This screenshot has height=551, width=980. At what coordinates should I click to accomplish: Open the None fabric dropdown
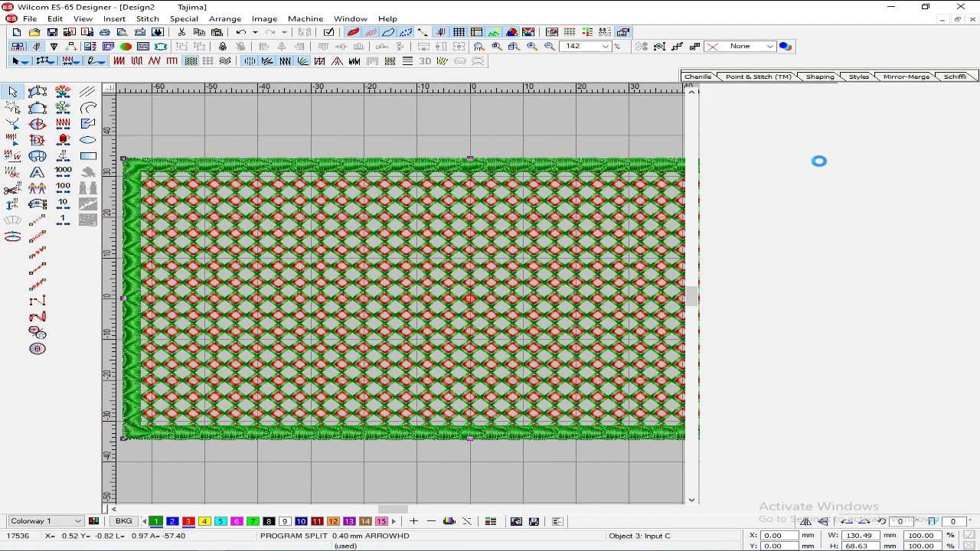tap(770, 47)
